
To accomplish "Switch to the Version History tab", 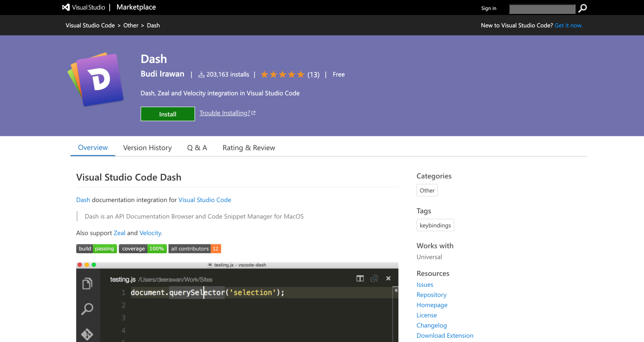I will [x=147, y=148].
